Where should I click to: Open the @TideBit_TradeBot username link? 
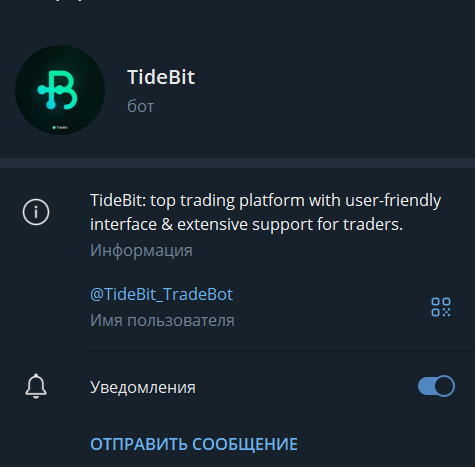click(161, 294)
